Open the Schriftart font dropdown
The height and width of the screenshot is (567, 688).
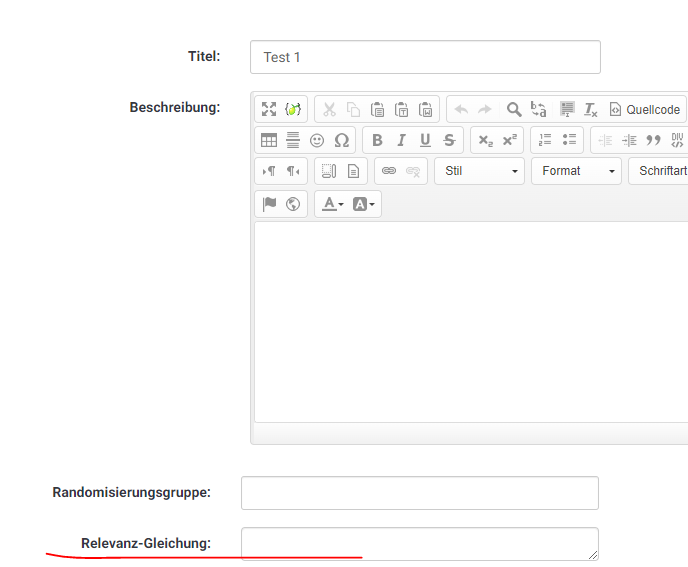pos(658,171)
